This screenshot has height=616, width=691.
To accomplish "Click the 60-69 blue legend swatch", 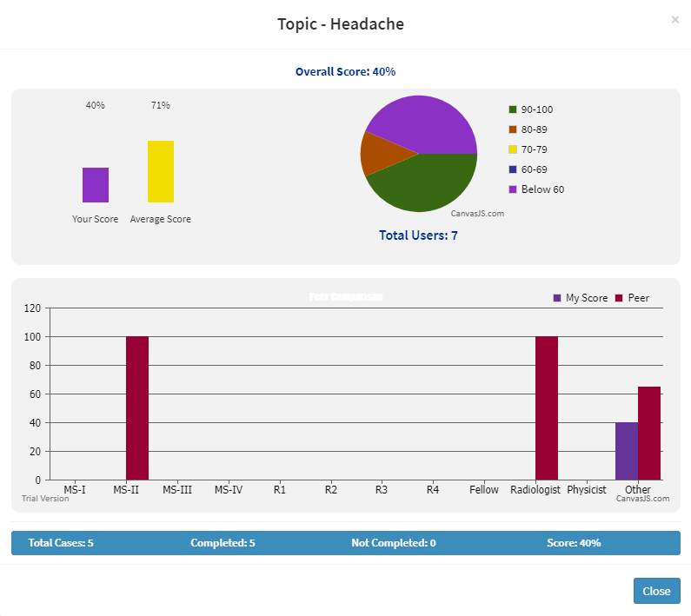I will click(x=513, y=169).
